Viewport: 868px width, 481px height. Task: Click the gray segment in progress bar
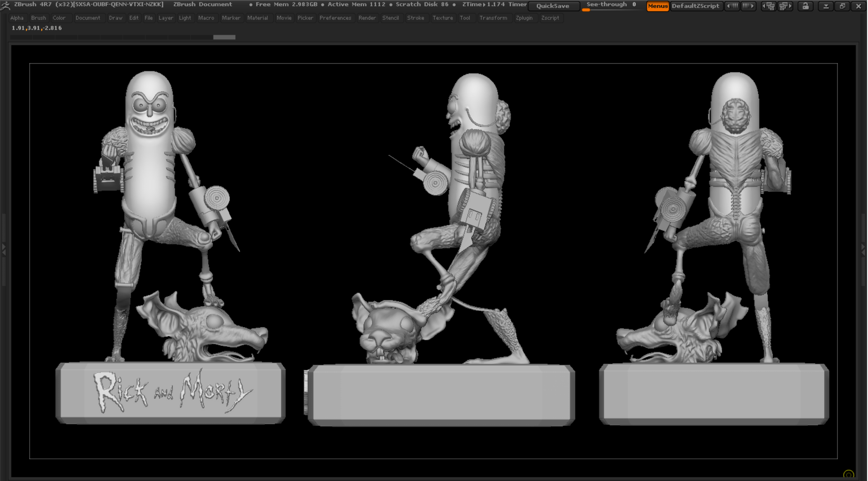[x=224, y=37]
